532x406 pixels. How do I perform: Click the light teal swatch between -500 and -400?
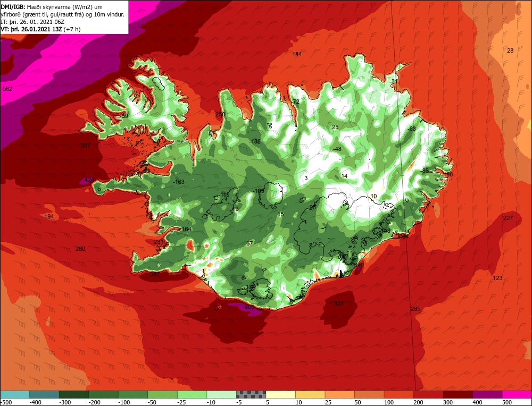pos(14,394)
